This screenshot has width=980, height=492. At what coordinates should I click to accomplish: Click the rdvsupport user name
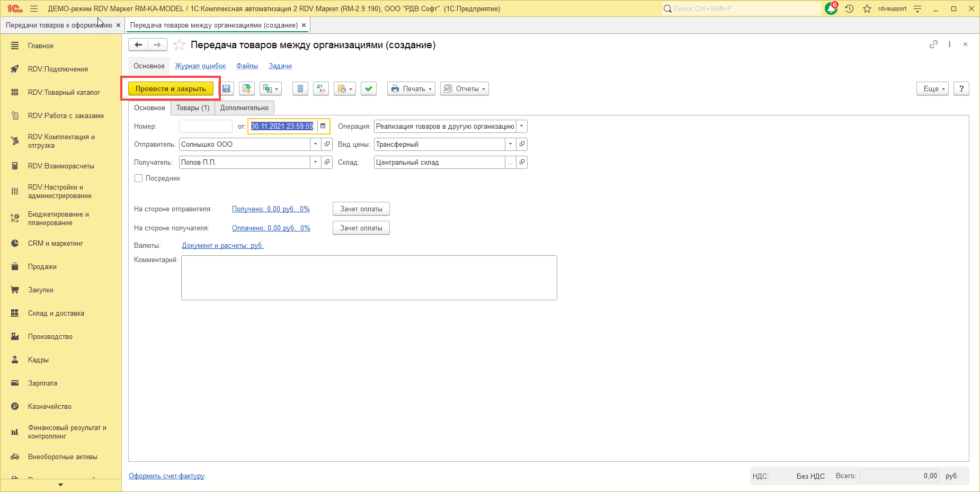click(893, 8)
